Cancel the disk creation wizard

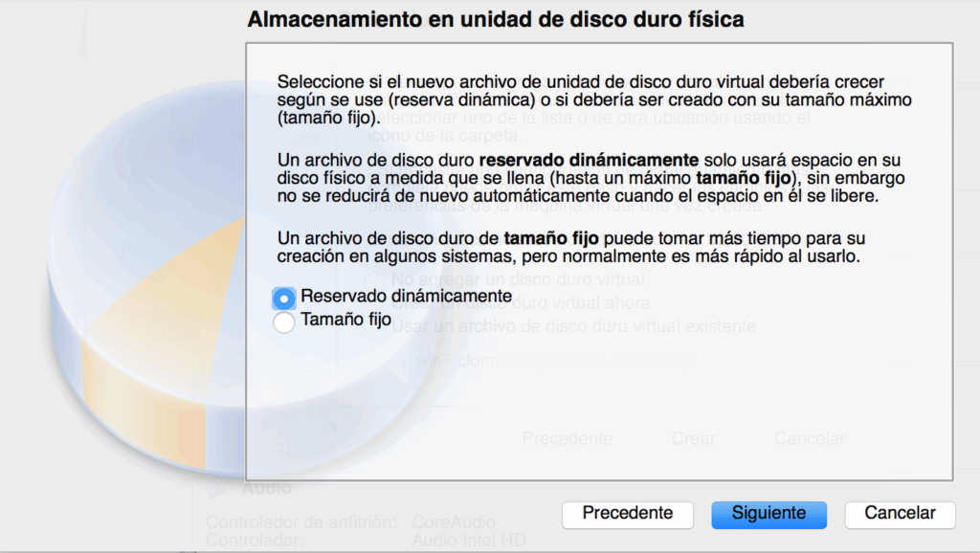coord(900,515)
